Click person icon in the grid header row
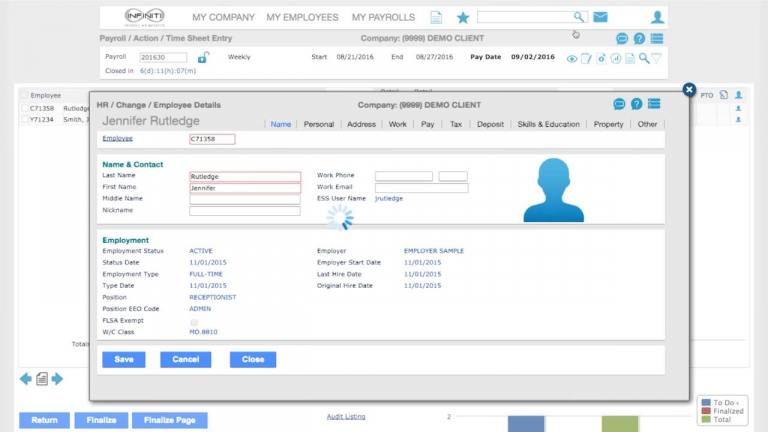The image size is (768, 432). (739, 95)
